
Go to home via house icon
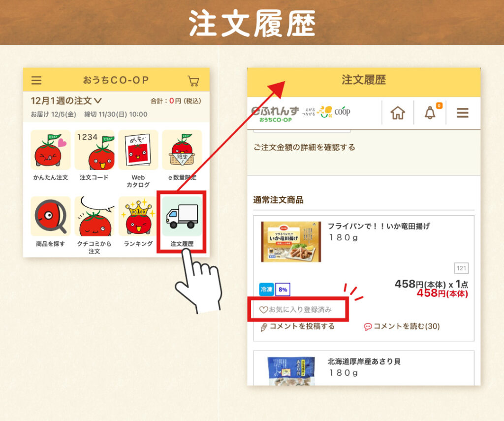pyautogui.click(x=398, y=113)
